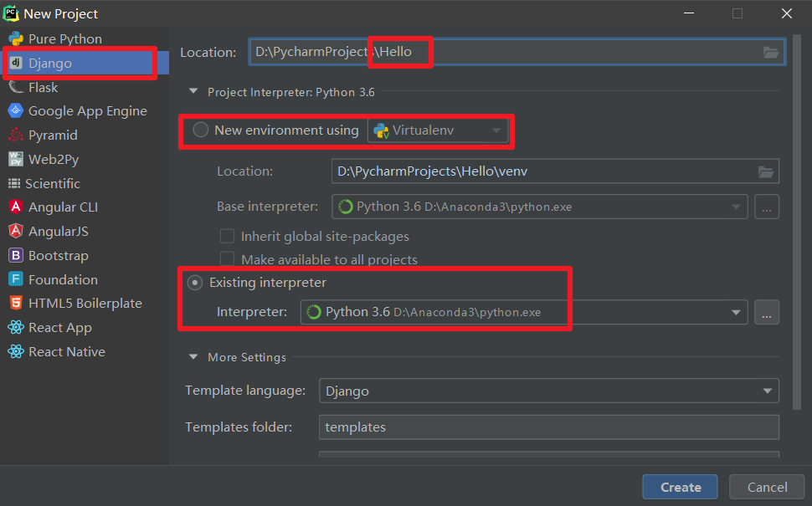The width and height of the screenshot is (812, 506).
Task: Enable Inherit global site-packages checkbox
Action: click(x=228, y=236)
